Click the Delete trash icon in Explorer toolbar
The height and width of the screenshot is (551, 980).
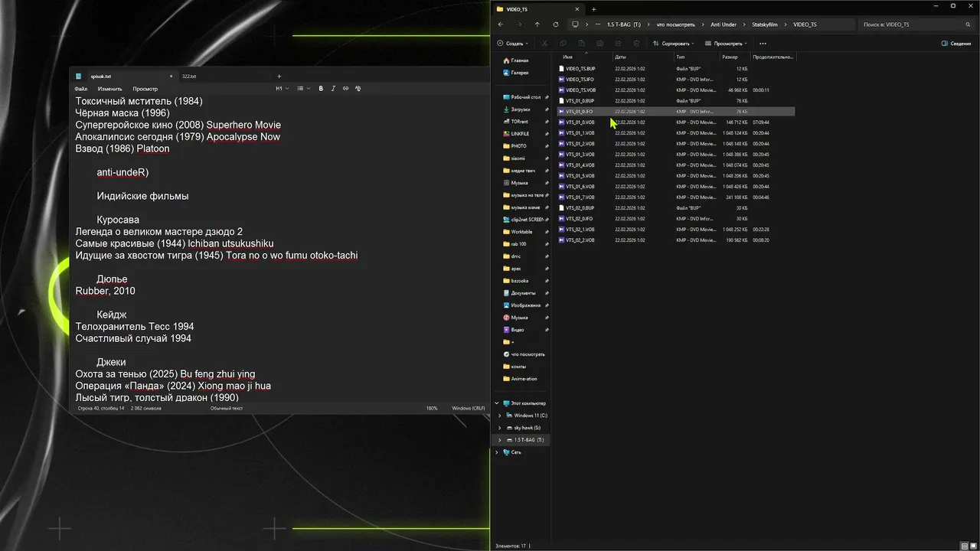(x=636, y=44)
